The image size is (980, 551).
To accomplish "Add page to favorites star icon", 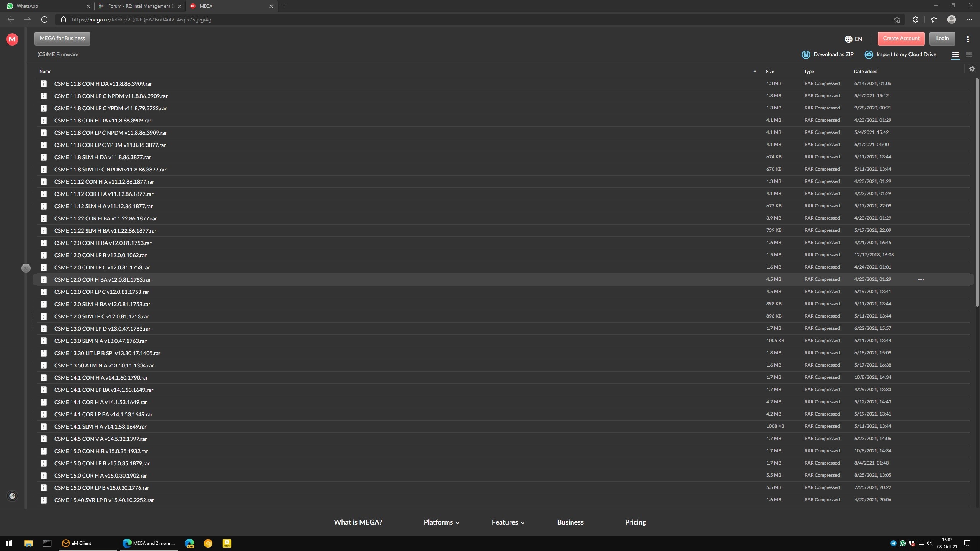I will click(x=897, y=20).
